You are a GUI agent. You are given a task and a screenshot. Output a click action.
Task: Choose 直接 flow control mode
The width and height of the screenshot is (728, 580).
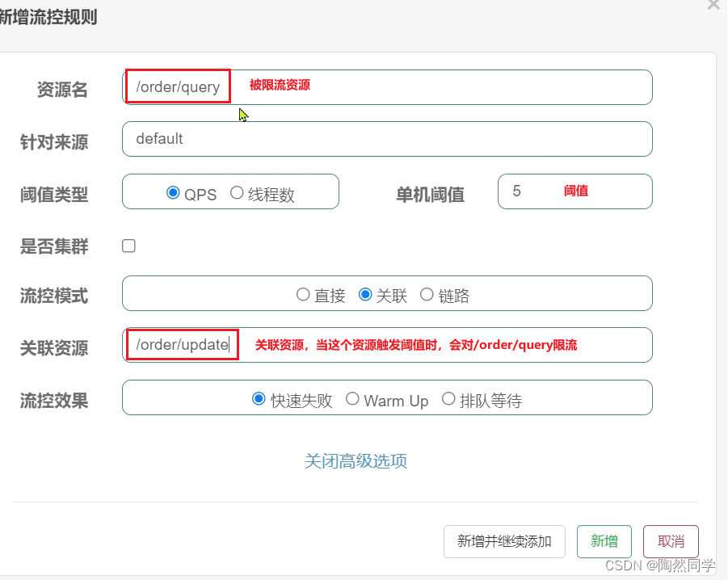click(303, 295)
